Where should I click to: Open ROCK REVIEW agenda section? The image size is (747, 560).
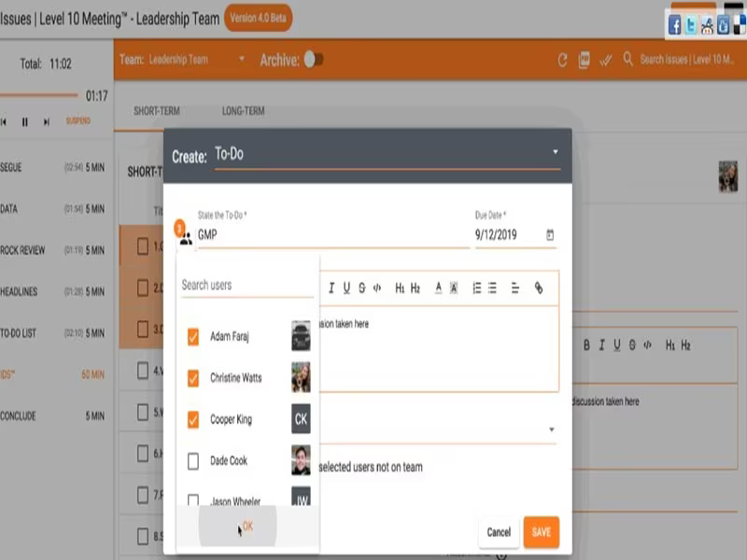(x=52, y=250)
